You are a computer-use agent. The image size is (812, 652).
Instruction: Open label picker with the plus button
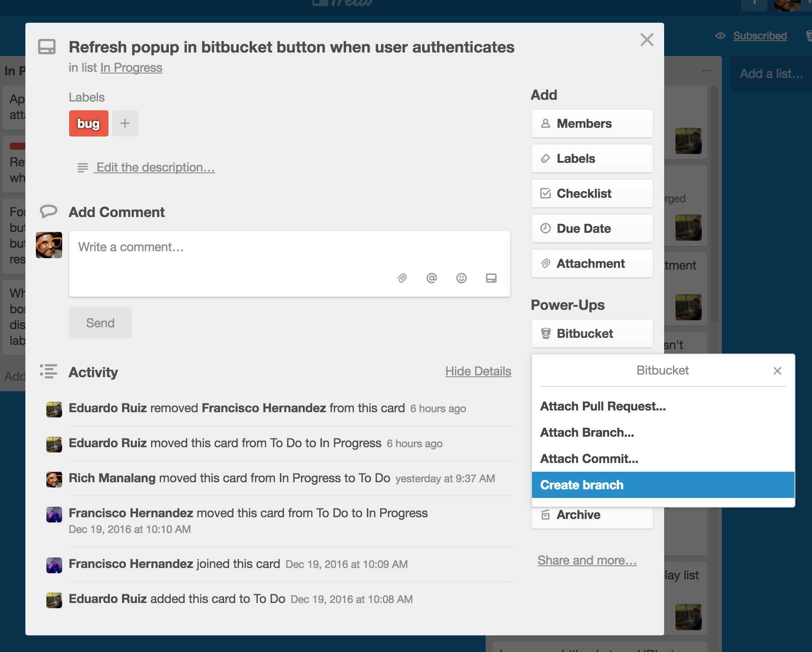click(125, 123)
